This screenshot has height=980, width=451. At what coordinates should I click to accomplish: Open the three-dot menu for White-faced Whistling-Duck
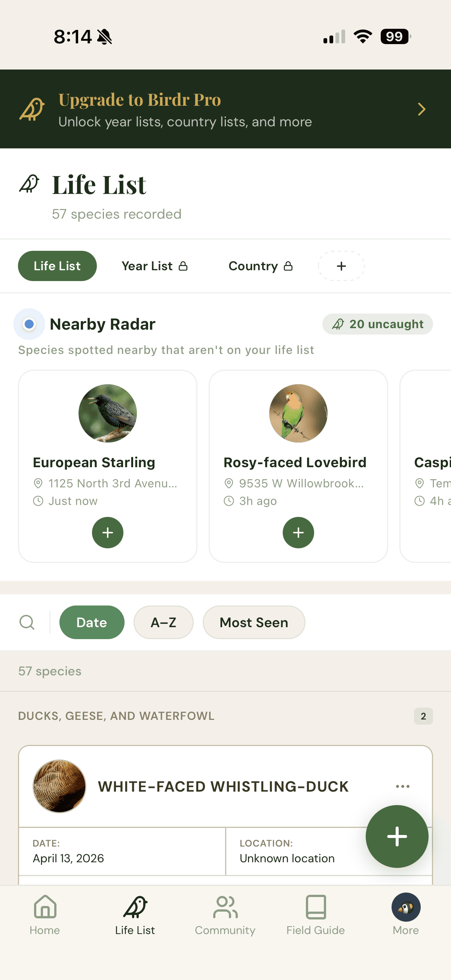click(x=403, y=787)
